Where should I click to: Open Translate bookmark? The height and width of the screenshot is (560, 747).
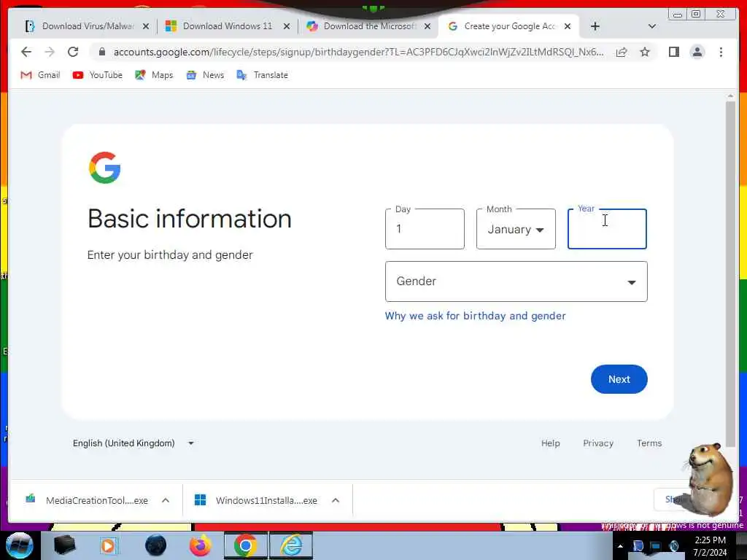point(262,75)
